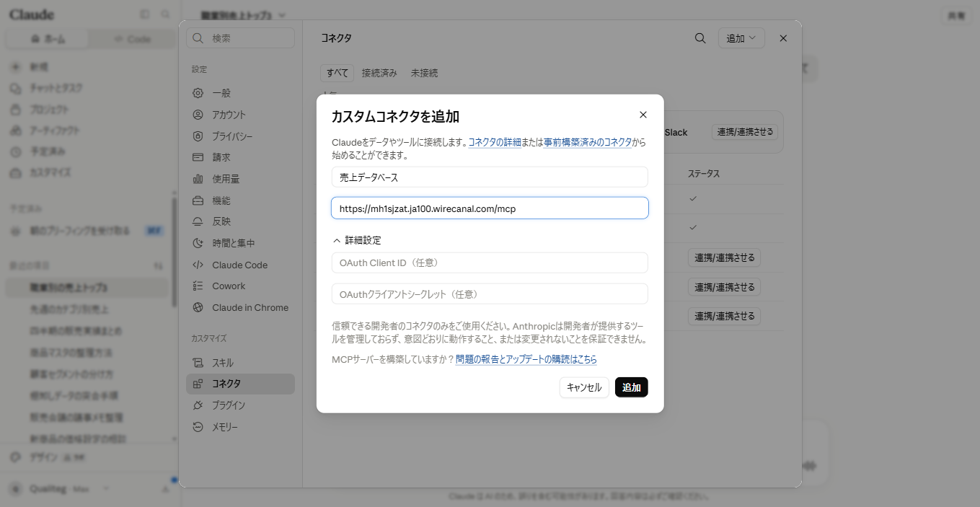980x507 pixels.
Task: Open the 時間と集中 settings section
Action: (240, 243)
